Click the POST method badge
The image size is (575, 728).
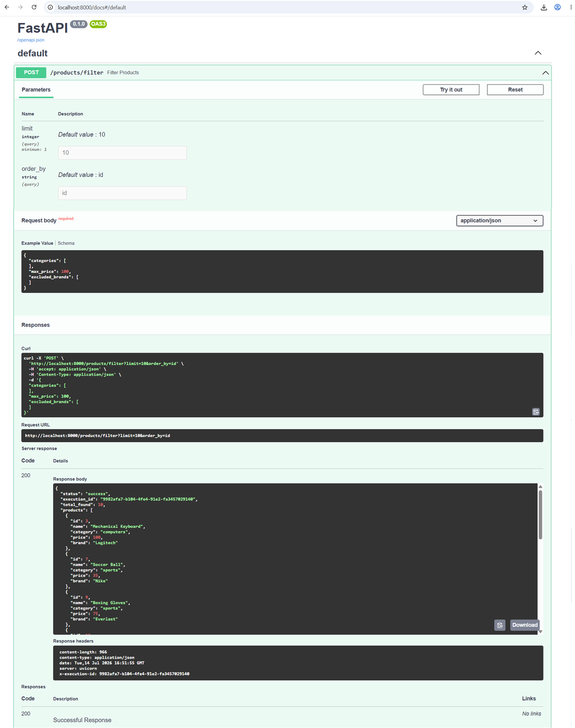[x=31, y=72]
